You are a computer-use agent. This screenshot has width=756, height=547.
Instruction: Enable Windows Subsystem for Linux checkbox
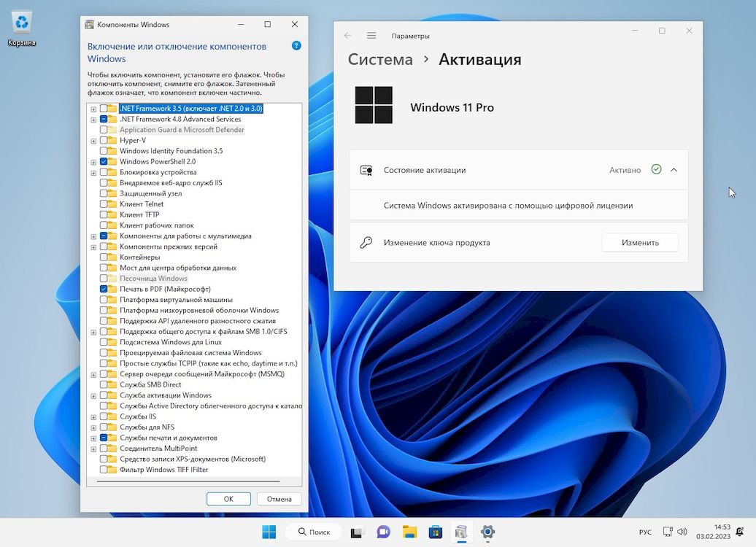104,342
